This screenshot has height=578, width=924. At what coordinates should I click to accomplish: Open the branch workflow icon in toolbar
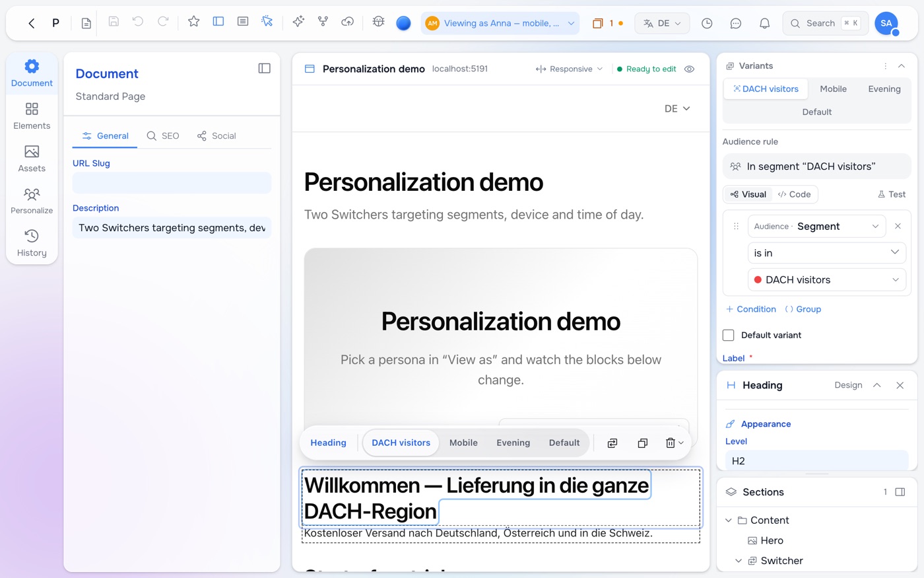[323, 22]
